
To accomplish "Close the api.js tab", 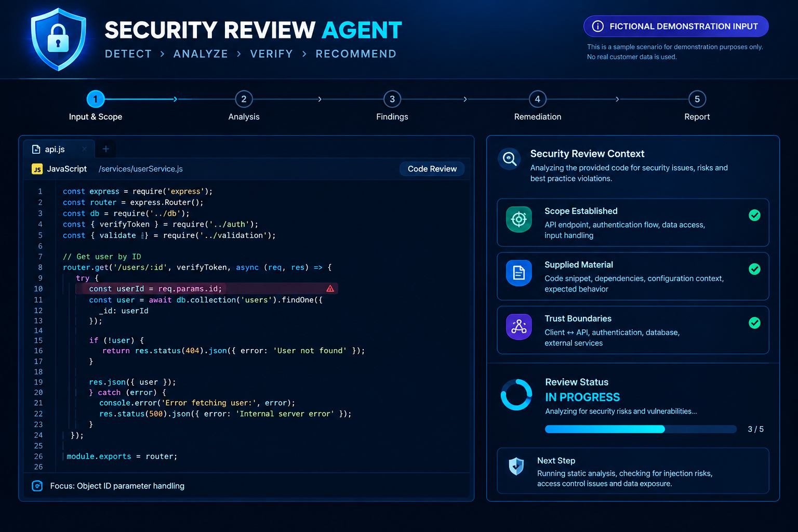I will point(84,149).
